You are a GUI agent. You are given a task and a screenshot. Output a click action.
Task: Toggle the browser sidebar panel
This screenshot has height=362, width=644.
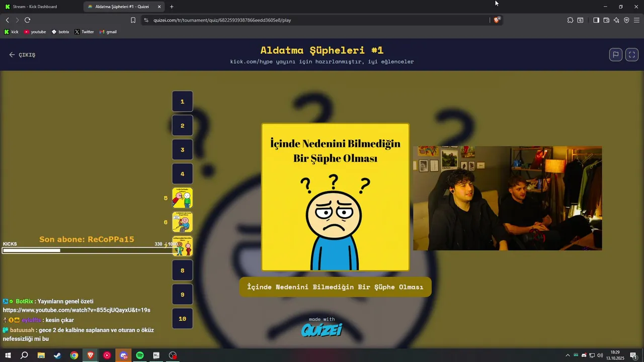596,20
